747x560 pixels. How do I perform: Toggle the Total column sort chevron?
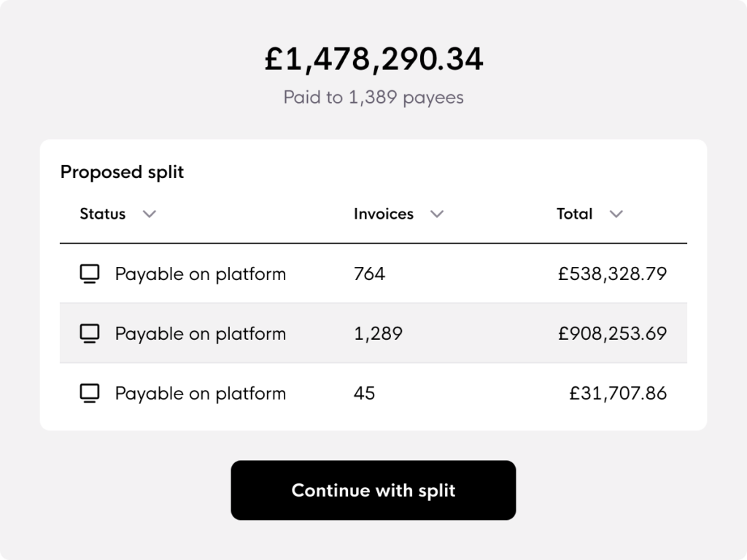(616, 214)
